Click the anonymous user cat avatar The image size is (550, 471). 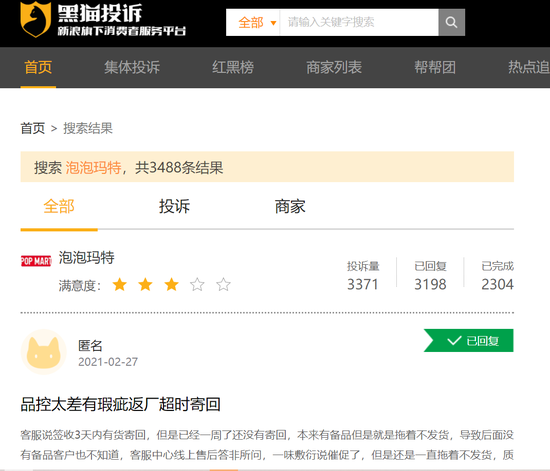pos(43,352)
